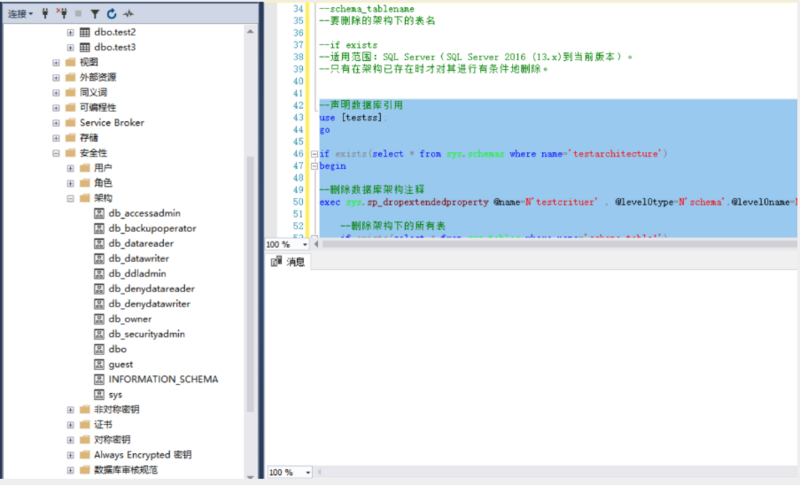Select the db_securityadmin schema icon
The height and width of the screenshot is (485, 800).
(x=99, y=334)
